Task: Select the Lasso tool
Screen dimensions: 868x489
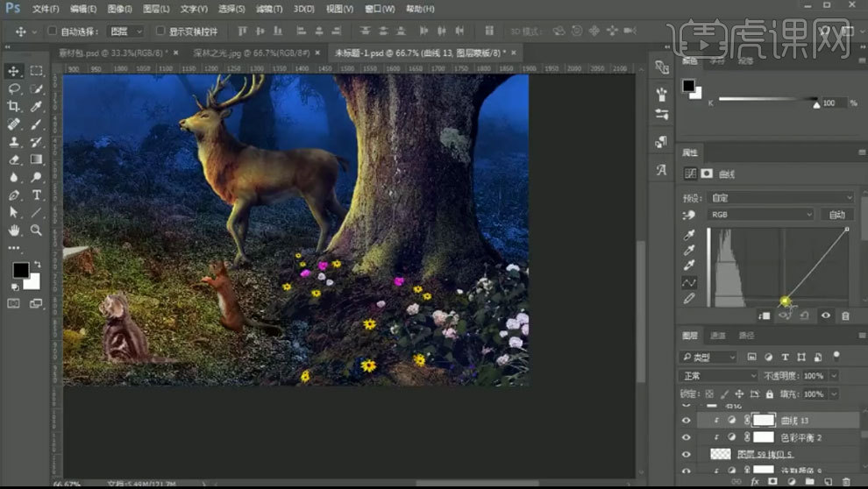Action: (x=14, y=89)
